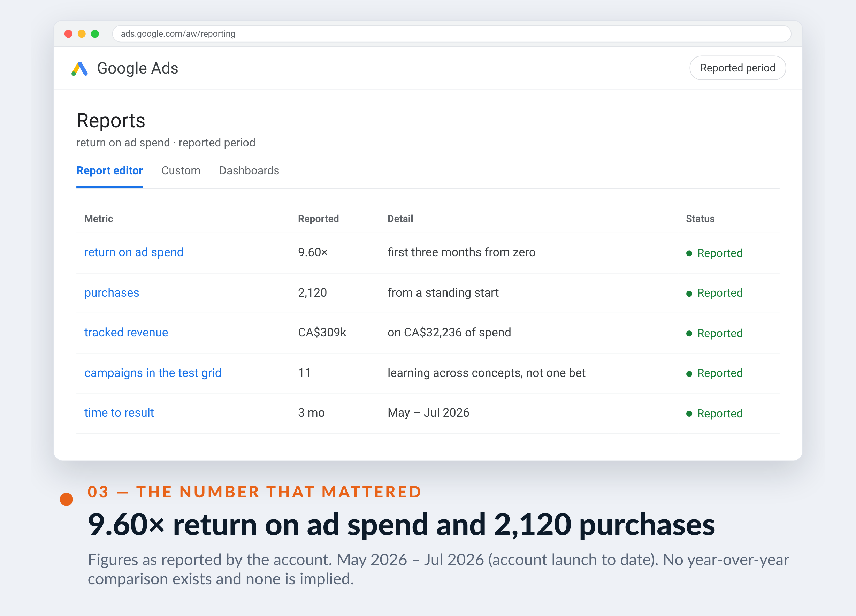
Task: Click the Reports page heading
Action: point(110,121)
